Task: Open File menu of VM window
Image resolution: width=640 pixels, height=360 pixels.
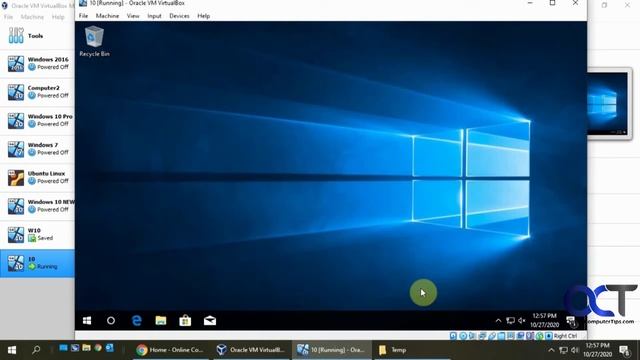Action: (83, 16)
